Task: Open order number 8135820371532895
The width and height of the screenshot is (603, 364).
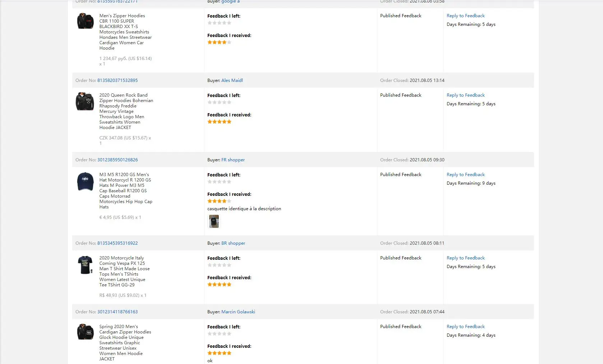Action: pyautogui.click(x=118, y=80)
